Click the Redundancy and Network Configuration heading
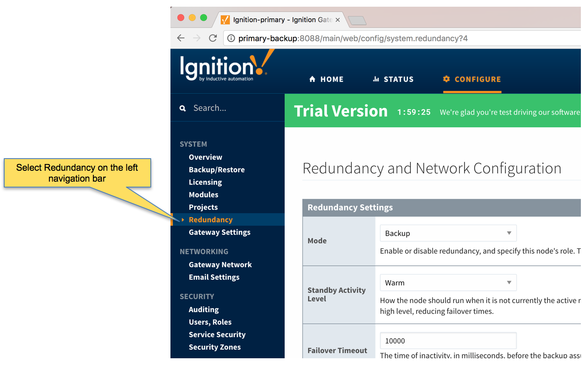Screen dimensions: 588x375 pyautogui.click(x=432, y=168)
